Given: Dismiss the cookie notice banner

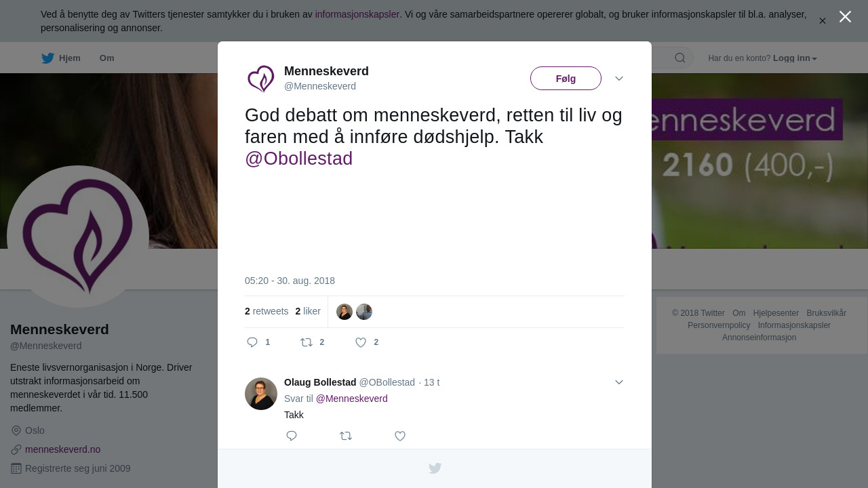Looking at the screenshot, I should pos(823,21).
